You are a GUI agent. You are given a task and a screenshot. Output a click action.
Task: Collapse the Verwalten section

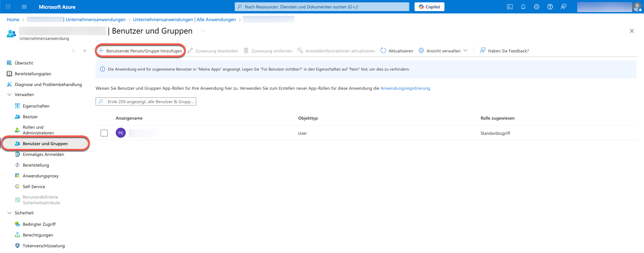pyautogui.click(x=9, y=95)
